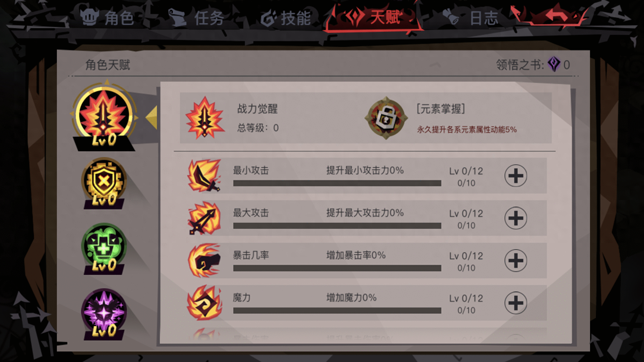This screenshot has height=362, width=644.
Task: Switch to the 任务 tab
Action: [x=197, y=18]
